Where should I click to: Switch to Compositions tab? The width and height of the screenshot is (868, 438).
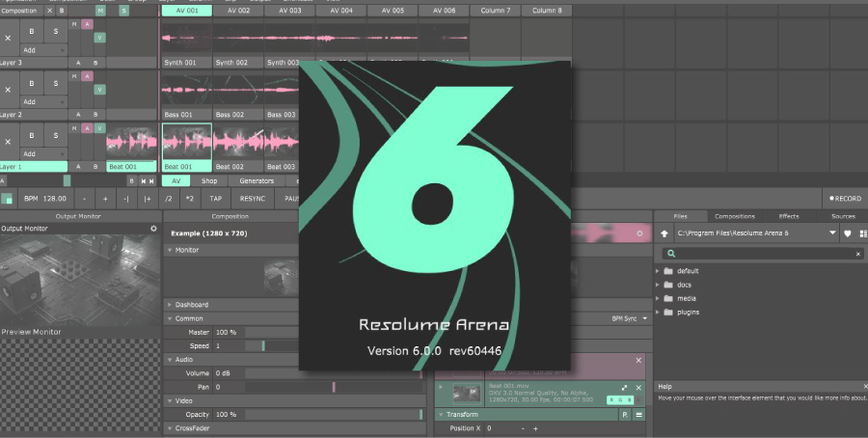[735, 216]
